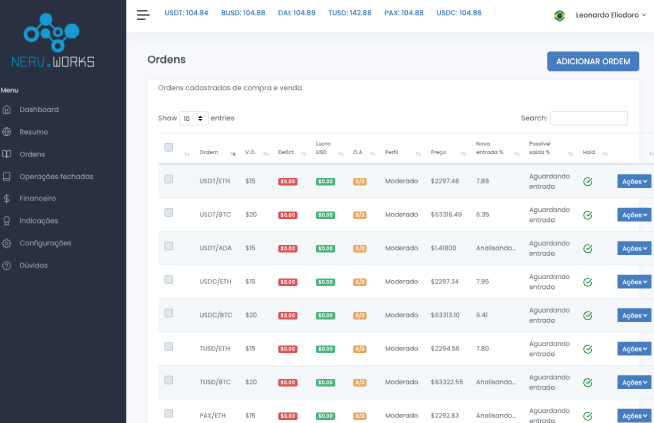Toggle the select-all checkbox in the table header
Image resolution: width=654 pixels, height=423 pixels.
168,148
